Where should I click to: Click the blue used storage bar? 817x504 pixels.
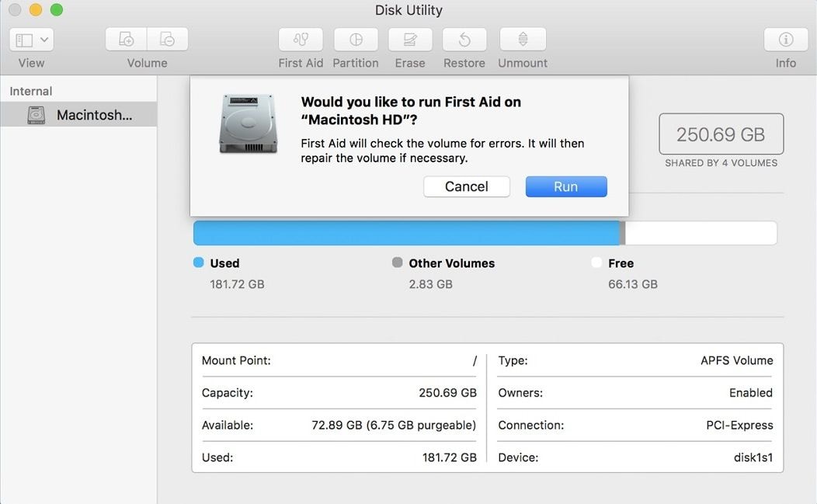coord(406,233)
